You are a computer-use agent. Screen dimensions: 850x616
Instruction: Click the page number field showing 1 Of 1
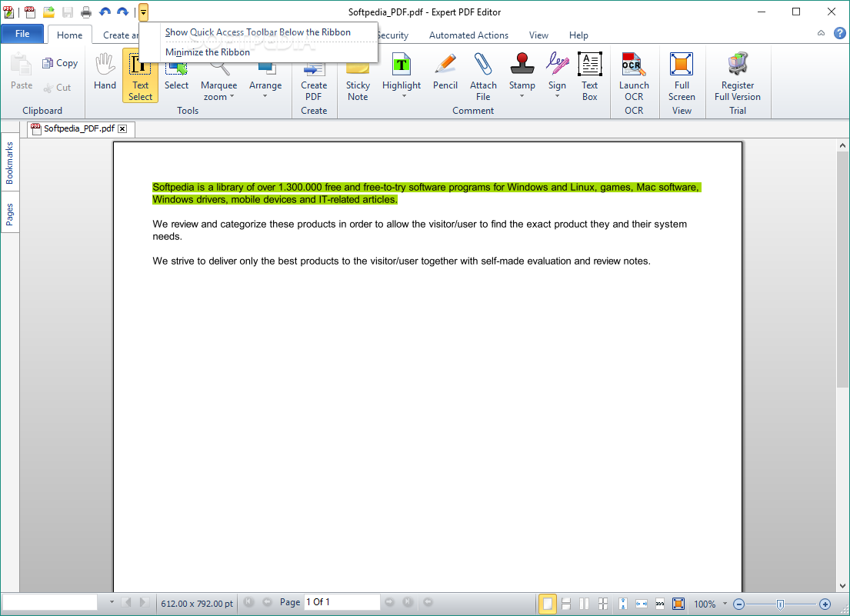(342, 602)
